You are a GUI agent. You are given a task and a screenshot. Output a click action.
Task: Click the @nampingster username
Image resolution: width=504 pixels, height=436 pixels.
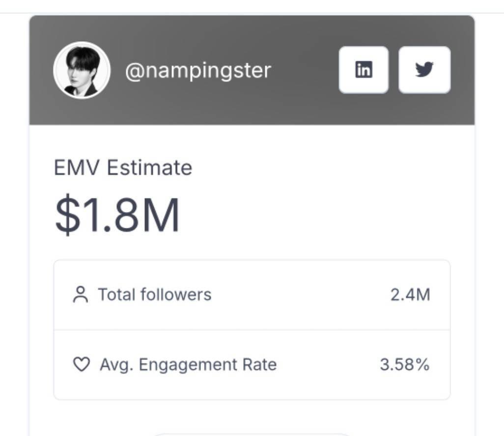[x=198, y=71]
